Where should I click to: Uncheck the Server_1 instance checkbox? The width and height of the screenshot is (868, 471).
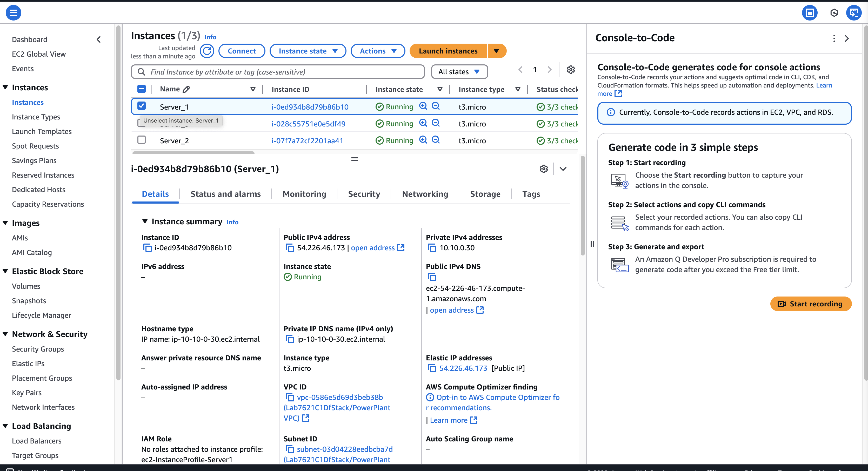(x=142, y=106)
